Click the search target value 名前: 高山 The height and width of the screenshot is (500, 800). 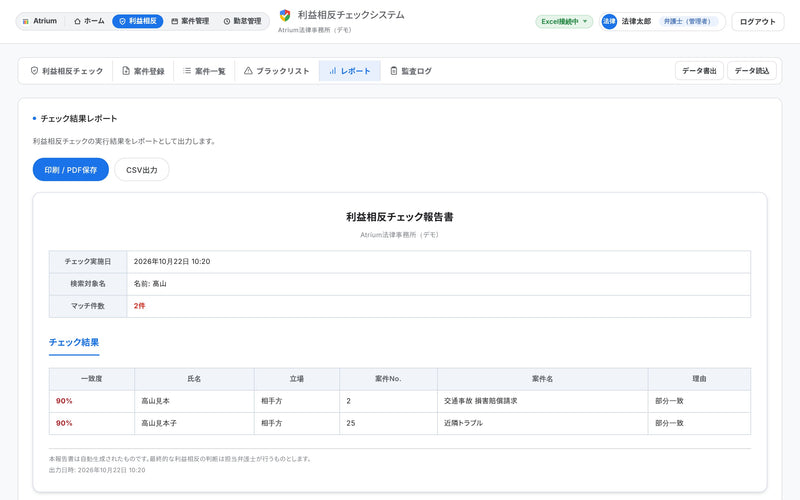[150, 284]
